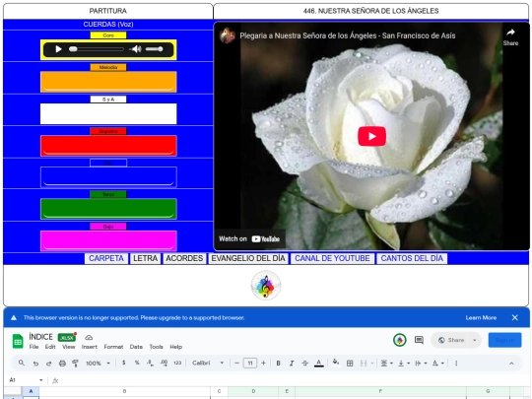Click the colorful treble clef logo
The image size is (532, 399).
(266, 286)
